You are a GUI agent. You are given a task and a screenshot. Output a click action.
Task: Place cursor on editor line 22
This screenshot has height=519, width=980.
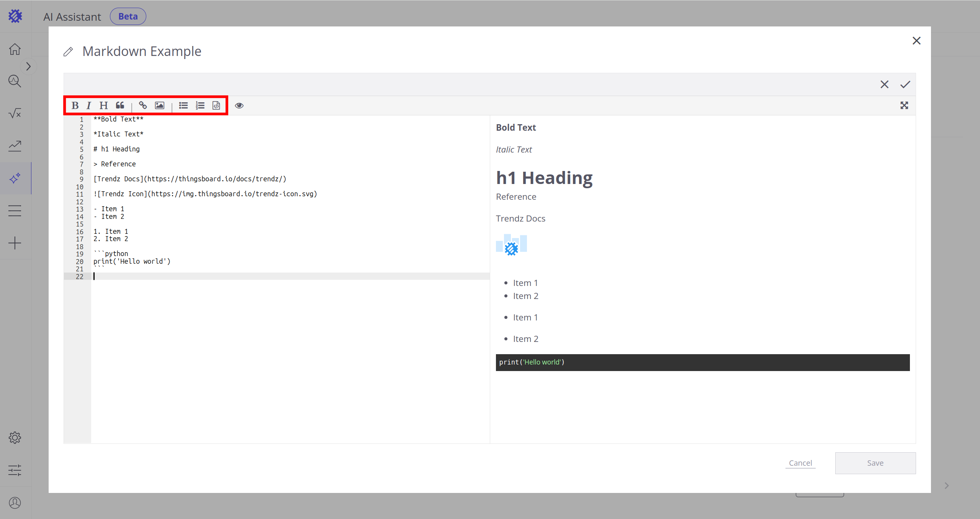pyautogui.click(x=290, y=276)
